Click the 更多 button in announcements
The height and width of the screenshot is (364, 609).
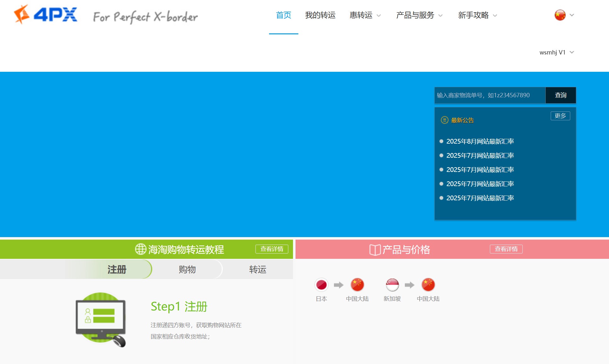560,116
